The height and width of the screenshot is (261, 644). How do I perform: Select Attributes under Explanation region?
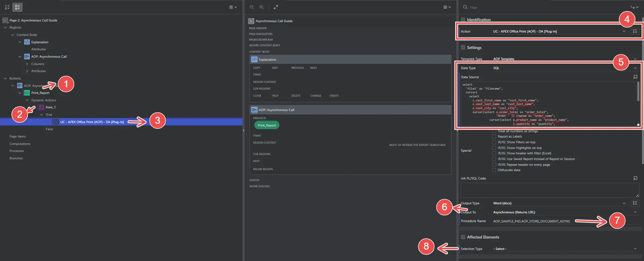pyautogui.click(x=39, y=49)
